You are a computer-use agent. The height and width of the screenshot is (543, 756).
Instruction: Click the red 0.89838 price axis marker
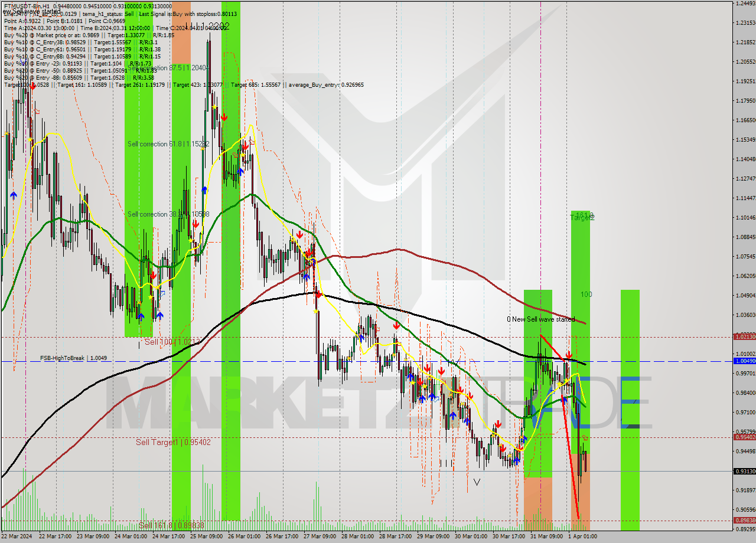tap(744, 520)
